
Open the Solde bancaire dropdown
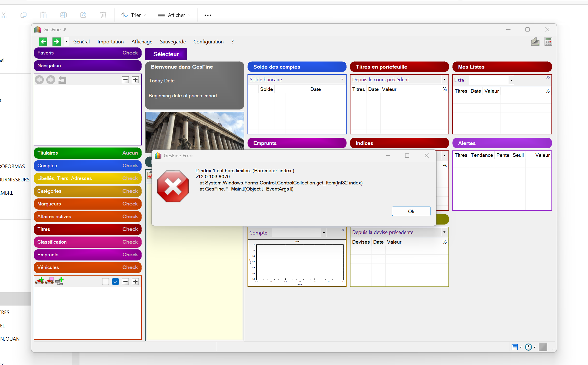pyautogui.click(x=342, y=80)
